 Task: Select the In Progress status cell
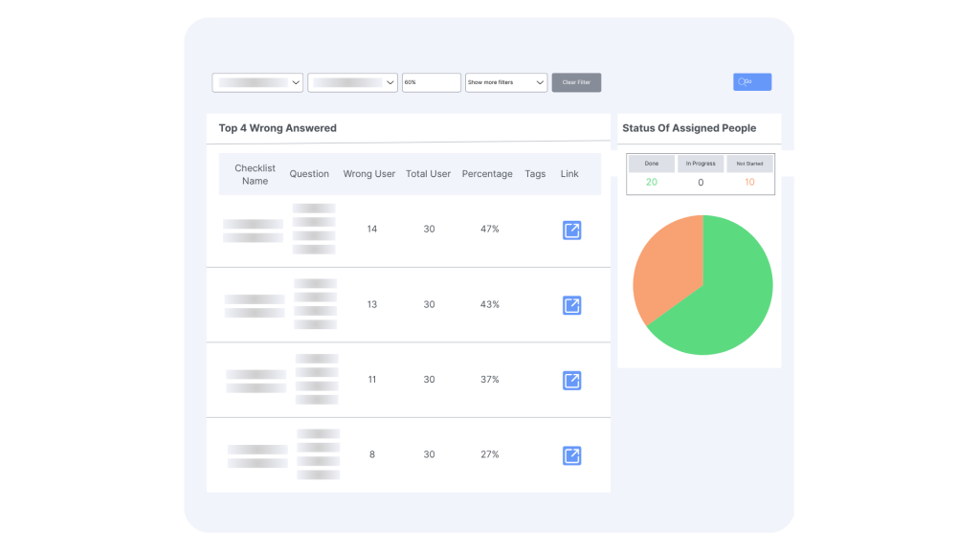[x=701, y=164]
